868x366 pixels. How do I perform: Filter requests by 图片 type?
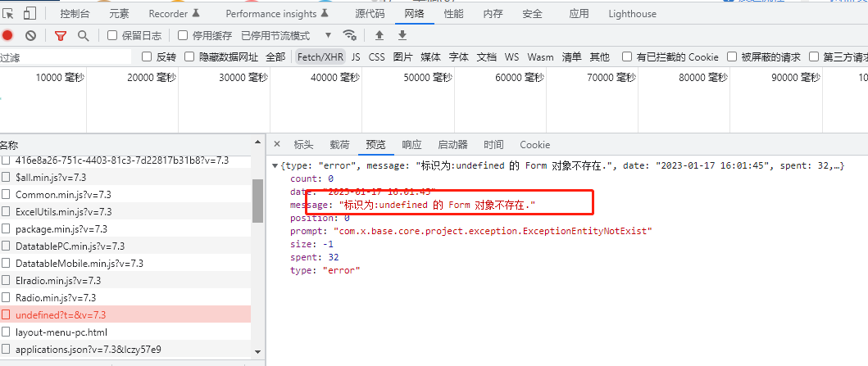tap(403, 57)
